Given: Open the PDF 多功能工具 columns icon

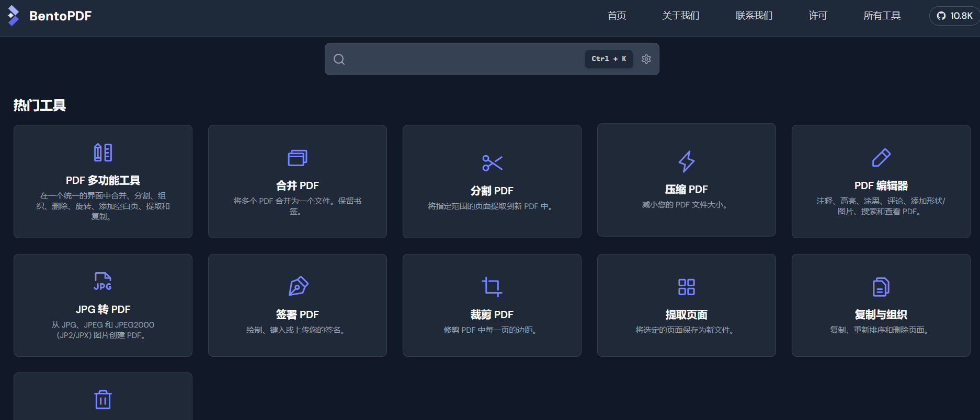Looking at the screenshot, I should tap(103, 153).
